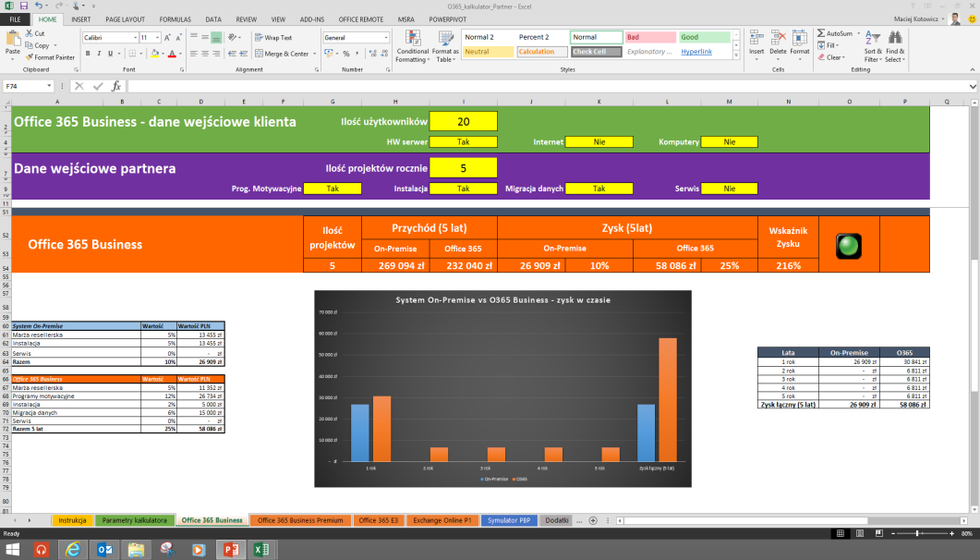Open Internet Explorer from taskbar
Screen dimensions: 980x560
pos(72,550)
